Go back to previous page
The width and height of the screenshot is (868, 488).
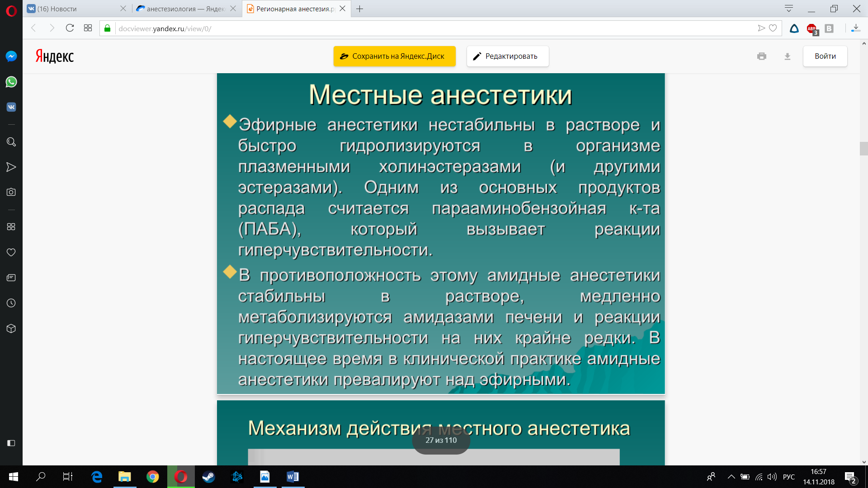tap(34, 28)
